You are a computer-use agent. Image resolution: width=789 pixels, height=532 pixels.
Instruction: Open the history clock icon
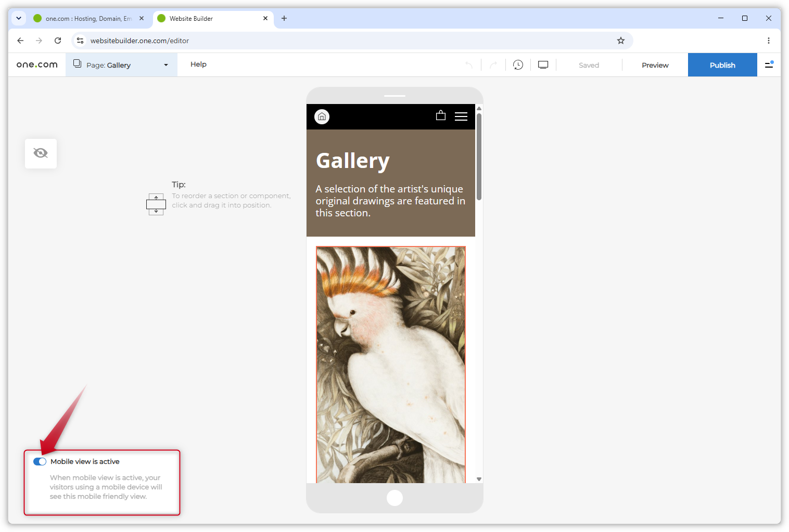(518, 65)
